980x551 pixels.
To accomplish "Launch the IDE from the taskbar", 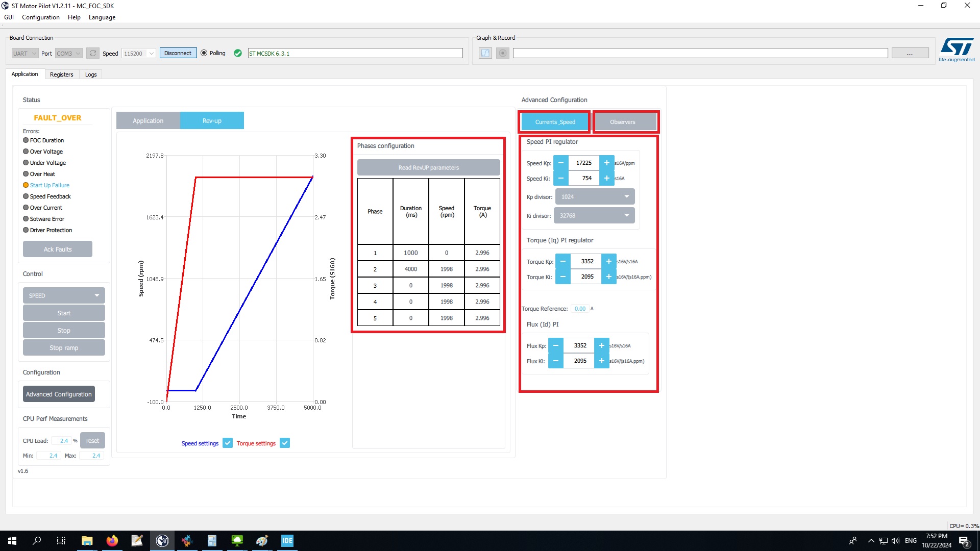I will [287, 540].
